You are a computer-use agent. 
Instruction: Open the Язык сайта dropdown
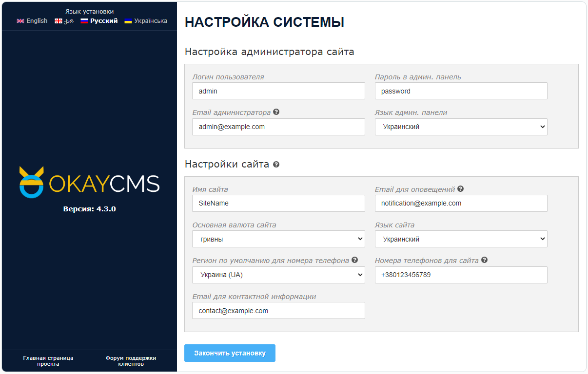tap(461, 239)
